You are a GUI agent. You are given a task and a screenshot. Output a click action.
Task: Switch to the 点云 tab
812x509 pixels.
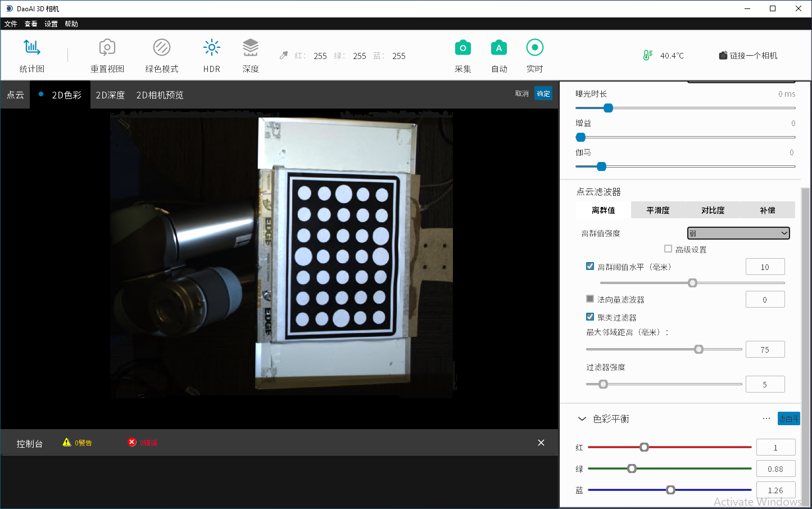click(15, 94)
